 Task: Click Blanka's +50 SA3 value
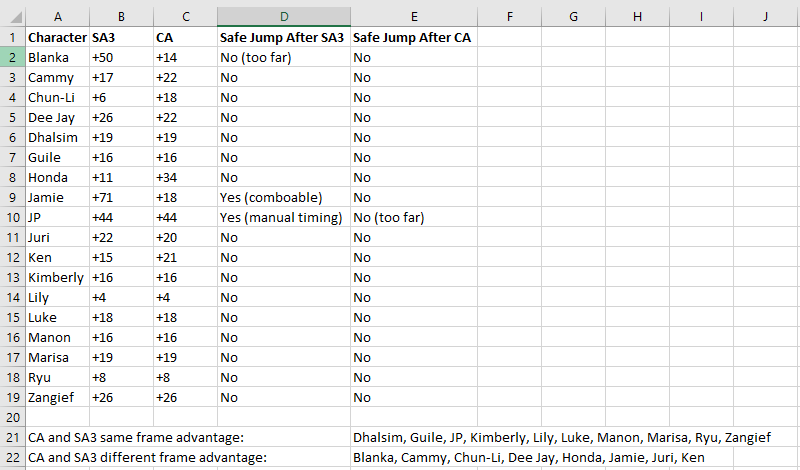click(121, 57)
